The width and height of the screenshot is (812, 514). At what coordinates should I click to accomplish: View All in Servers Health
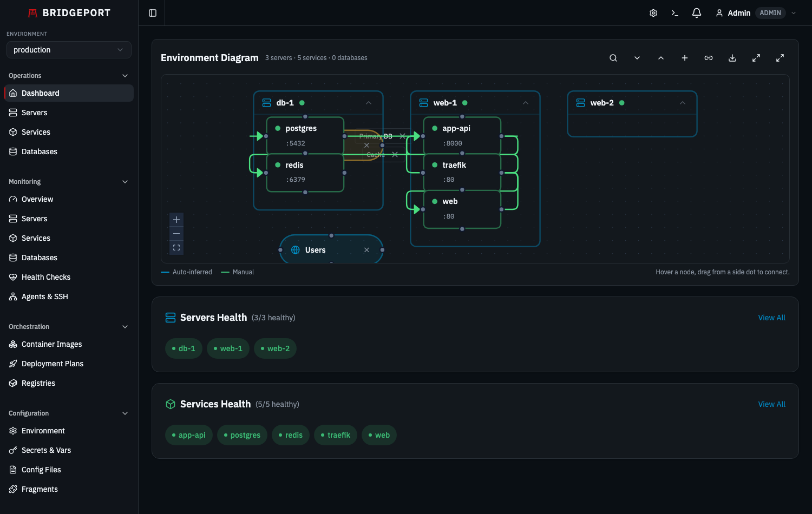point(771,318)
